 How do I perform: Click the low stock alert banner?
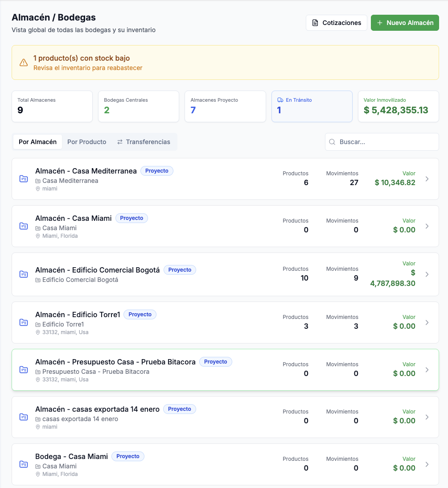pyautogui.click(x=225, y=62)
